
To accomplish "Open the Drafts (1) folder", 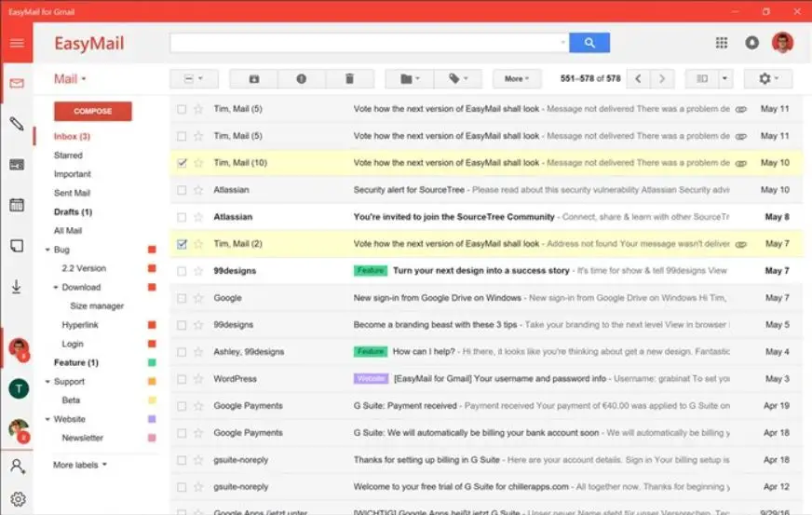I will [x=73, y=212].
